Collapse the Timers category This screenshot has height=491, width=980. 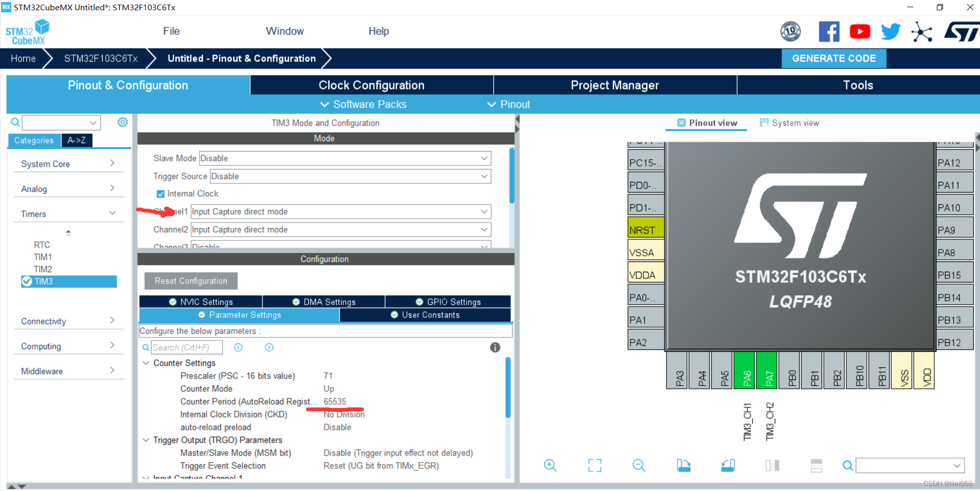pyautogui.click(x=69, y=214)
